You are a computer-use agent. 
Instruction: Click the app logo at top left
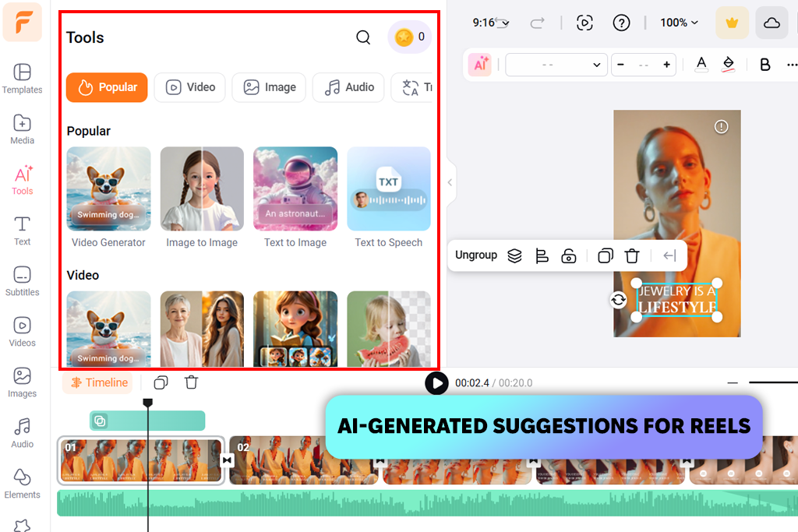click(x=23, y=22)
